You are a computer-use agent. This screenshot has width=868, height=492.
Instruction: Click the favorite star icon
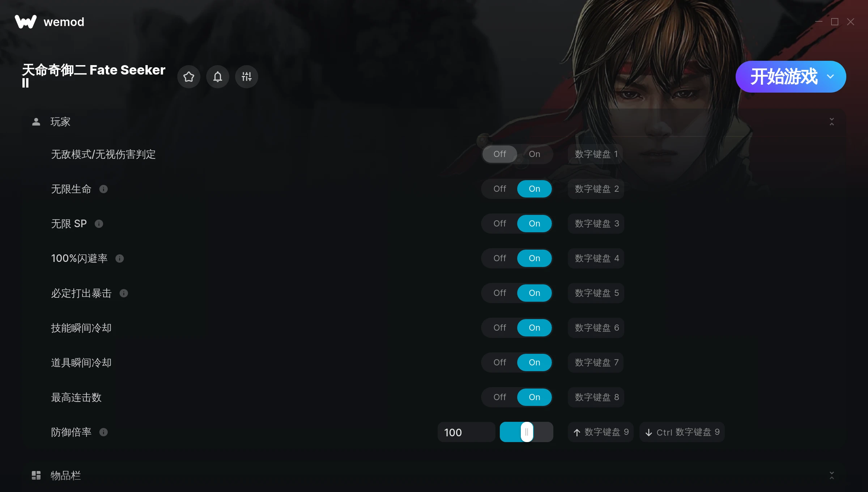189,77
